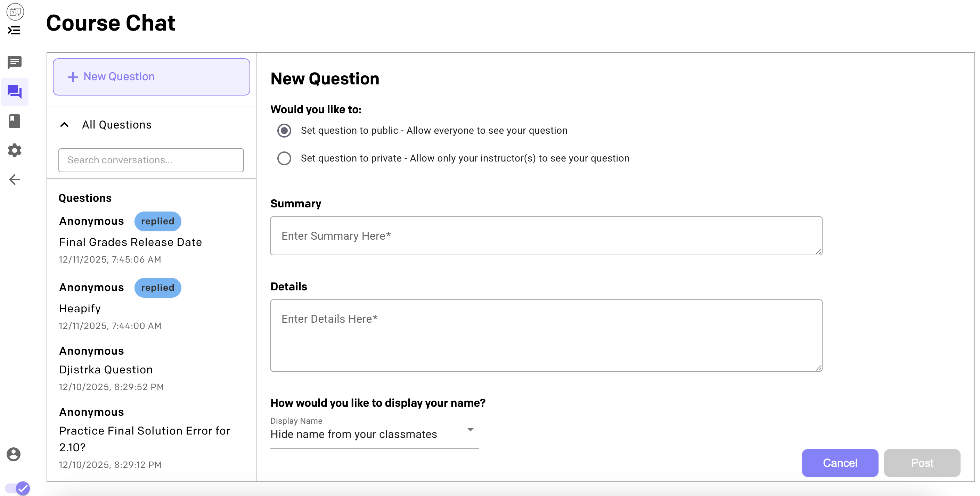
Task: Click the New Question button
Action: (x=151, y=77)
